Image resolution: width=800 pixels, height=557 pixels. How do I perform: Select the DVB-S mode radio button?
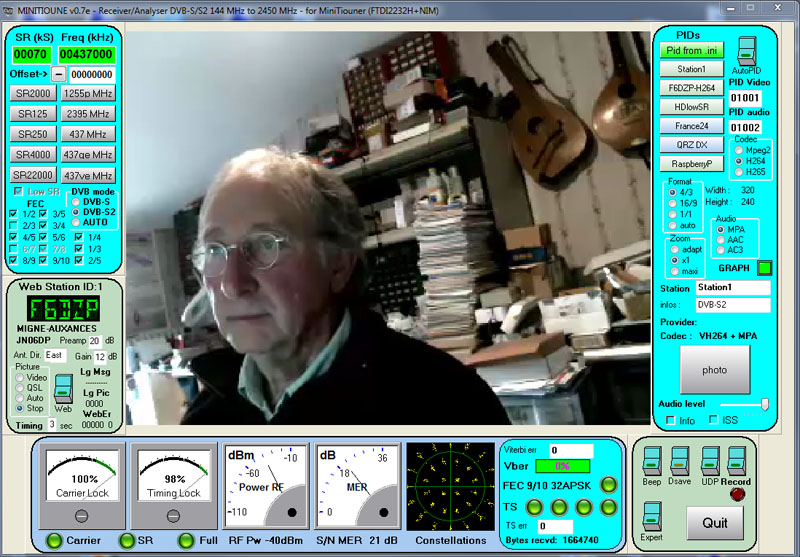(77, 201)
